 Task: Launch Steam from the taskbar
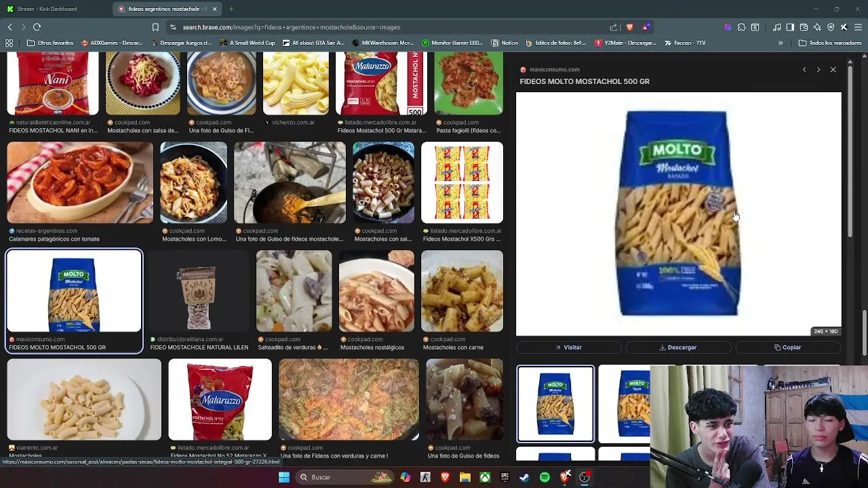[x=525, y=477]
